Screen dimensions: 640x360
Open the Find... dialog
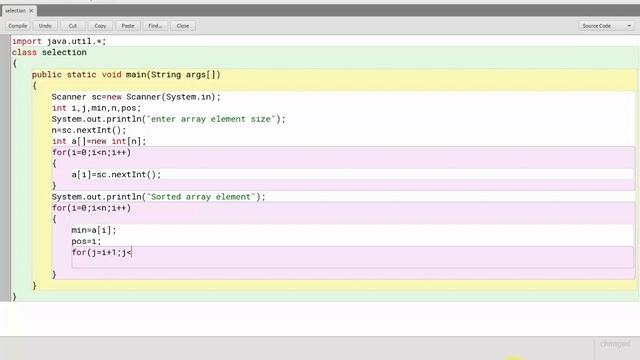pyautogui.click(x=155, y=26)
